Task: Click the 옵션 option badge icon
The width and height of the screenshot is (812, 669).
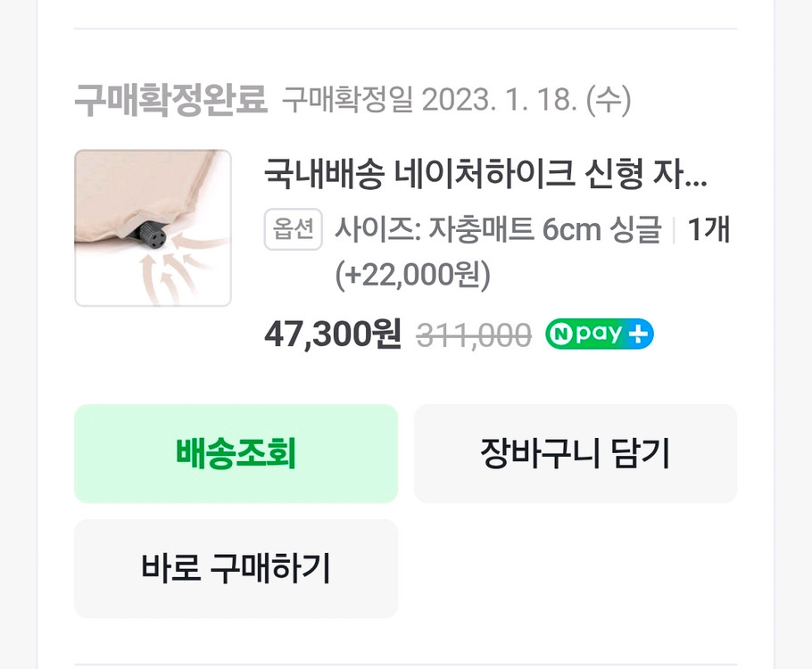Action: click(293, 229)
